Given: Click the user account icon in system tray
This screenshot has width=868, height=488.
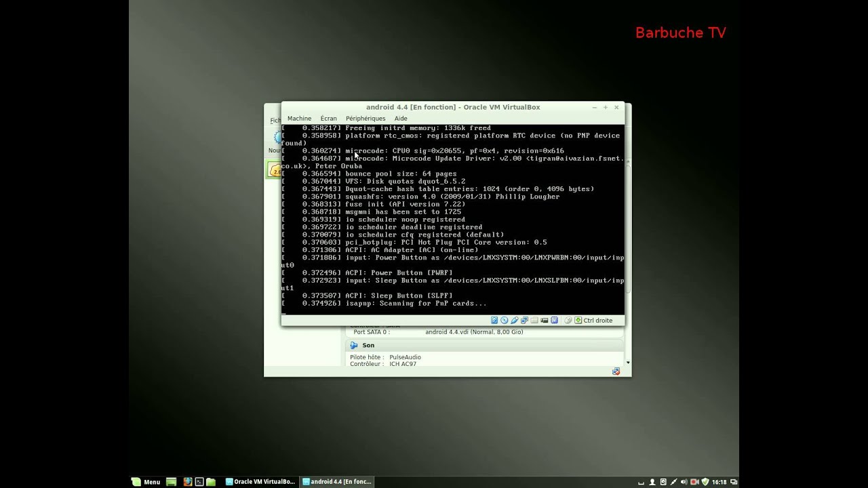Looking at the screenshot, I should click(x=652, y=482).
